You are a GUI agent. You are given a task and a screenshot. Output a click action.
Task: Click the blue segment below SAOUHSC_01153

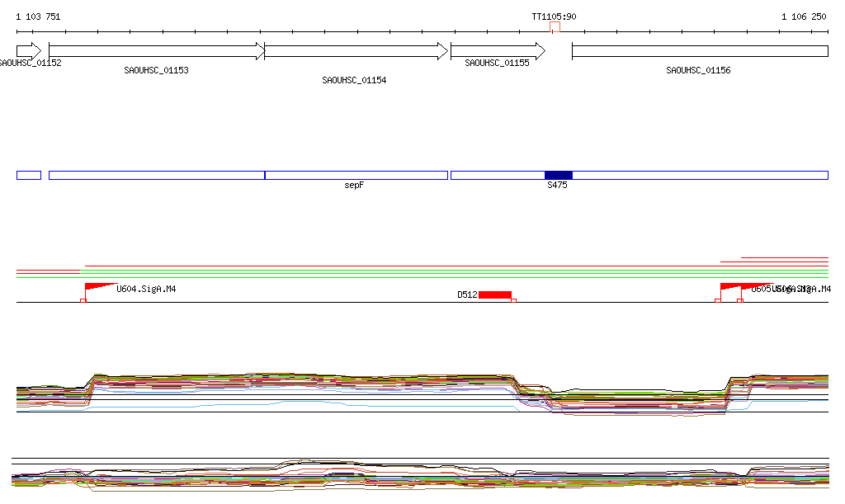tap(156, 175)
